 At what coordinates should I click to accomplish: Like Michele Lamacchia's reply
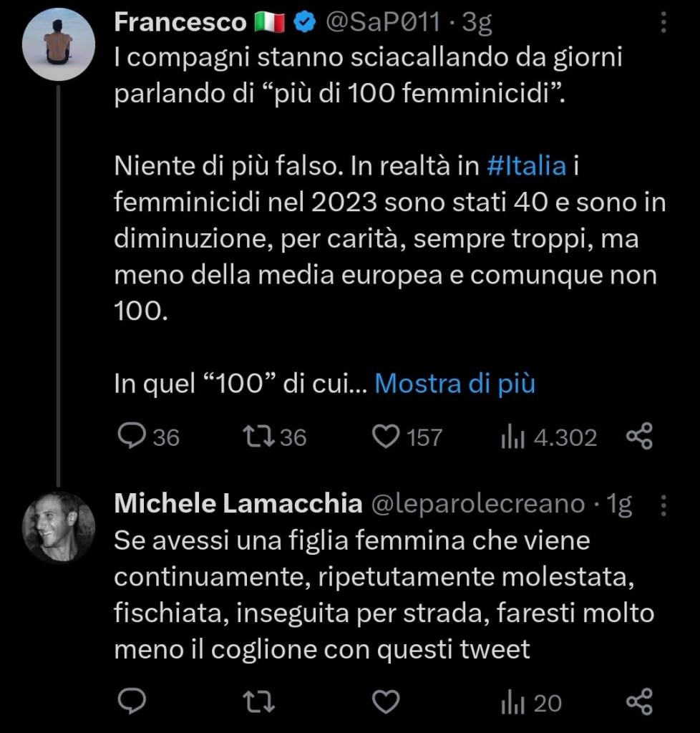(387, 702)
